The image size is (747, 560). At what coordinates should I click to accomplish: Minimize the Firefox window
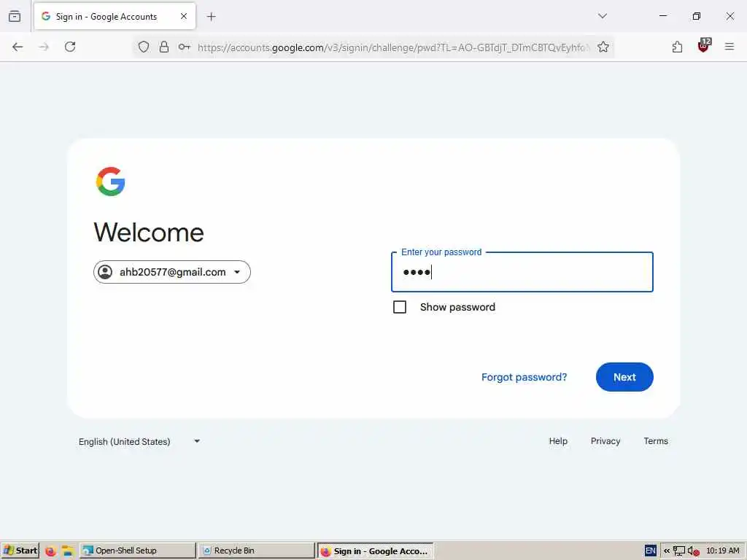point(662,16)
